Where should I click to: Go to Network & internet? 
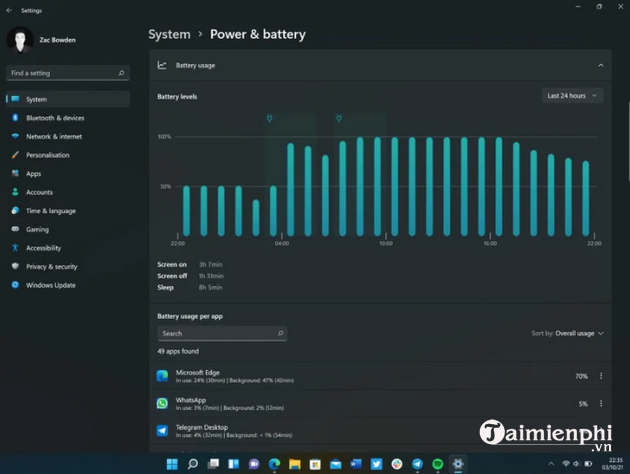tap(54, 137)
